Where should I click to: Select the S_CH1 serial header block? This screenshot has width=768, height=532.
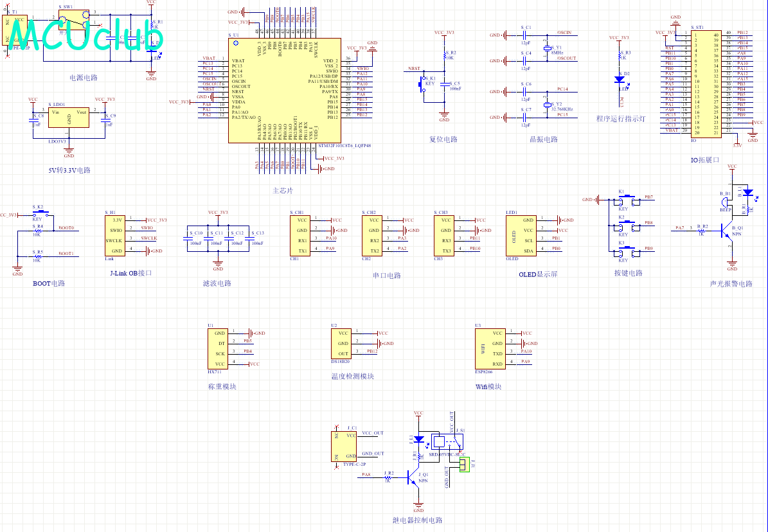299,236
